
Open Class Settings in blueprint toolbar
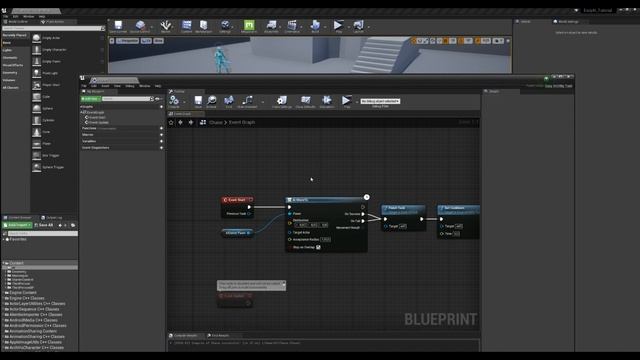(x=282, y=101)
